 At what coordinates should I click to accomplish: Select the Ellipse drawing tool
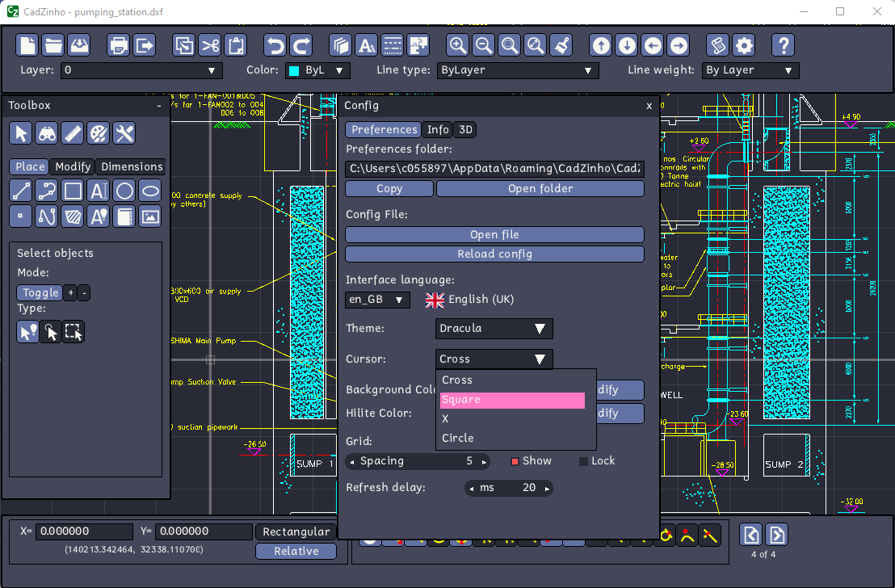[x=150, y=191]
